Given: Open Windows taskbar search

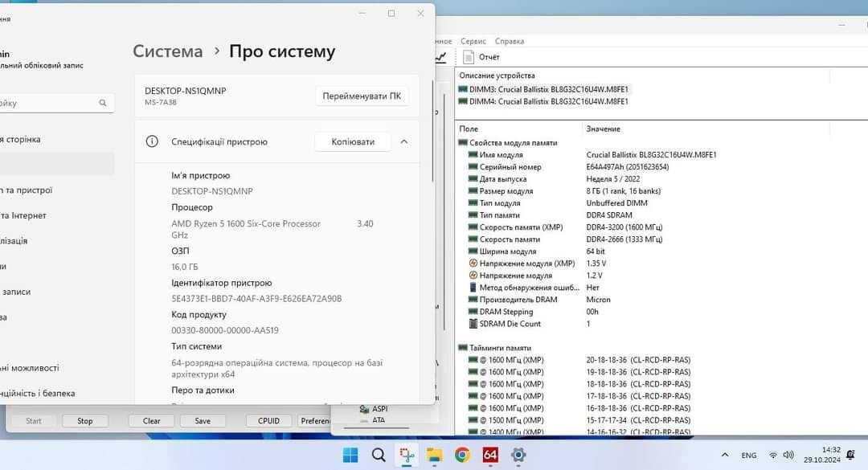Looking at the screenshot, I should pos(379,455).
